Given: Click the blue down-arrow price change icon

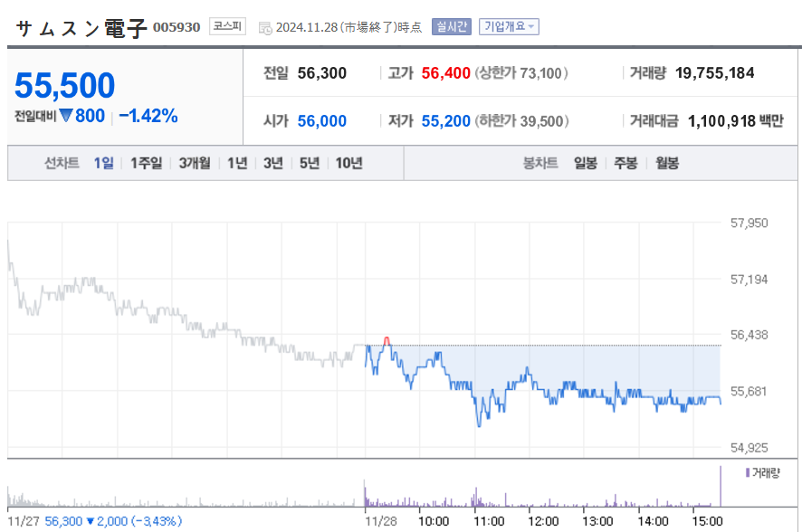Looking at the screenshot, I should pos(66,116).
